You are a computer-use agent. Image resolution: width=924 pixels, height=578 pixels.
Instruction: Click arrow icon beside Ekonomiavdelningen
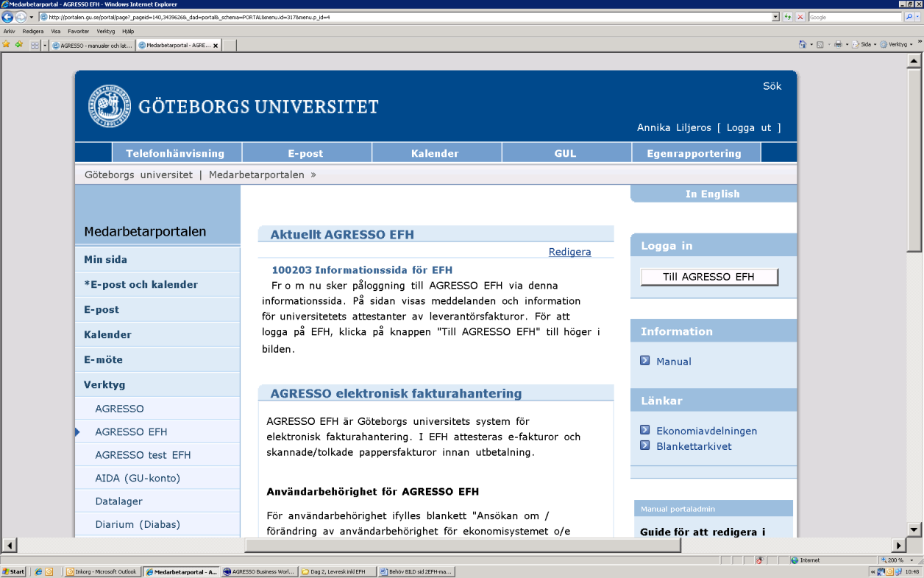(645, 430)
